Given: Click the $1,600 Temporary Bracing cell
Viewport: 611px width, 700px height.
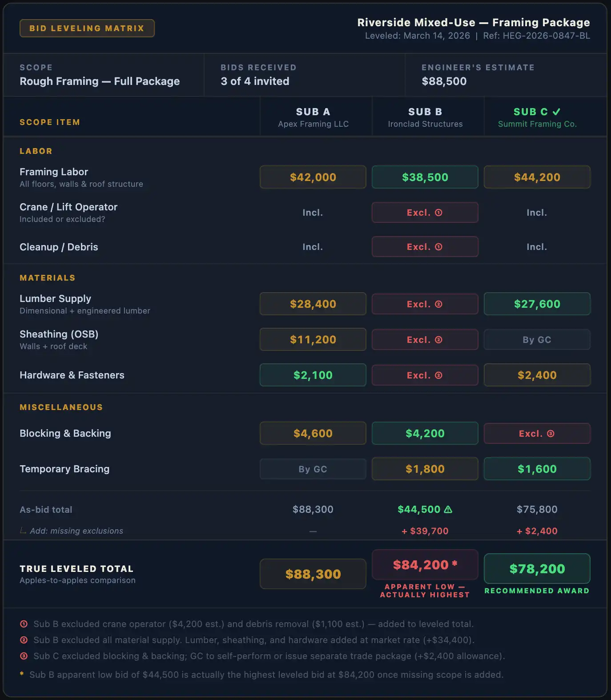Looking at the screenshot, I should [537, 469].
